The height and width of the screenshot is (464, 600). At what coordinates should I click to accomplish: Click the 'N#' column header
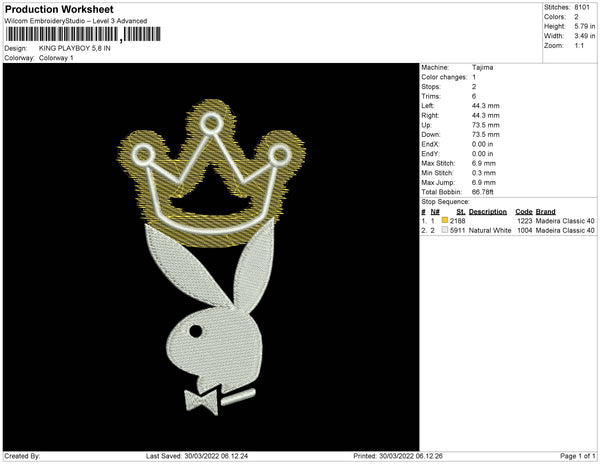click(x=435, y=212)
